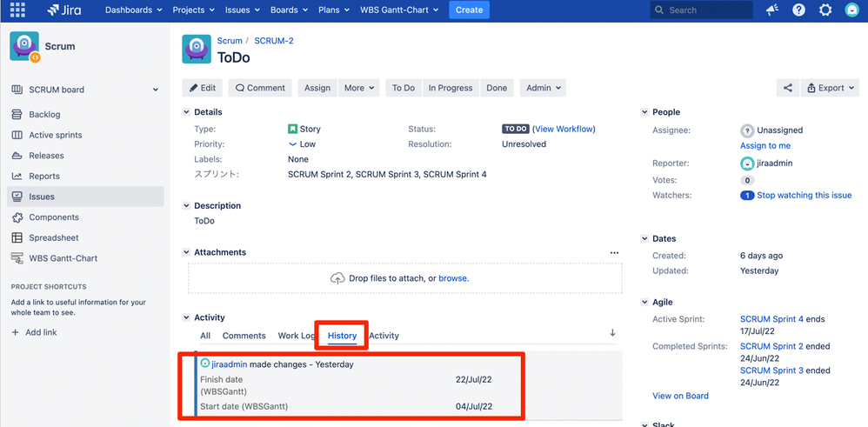
Task: Click the Comment button
Action: coord(260,88)
